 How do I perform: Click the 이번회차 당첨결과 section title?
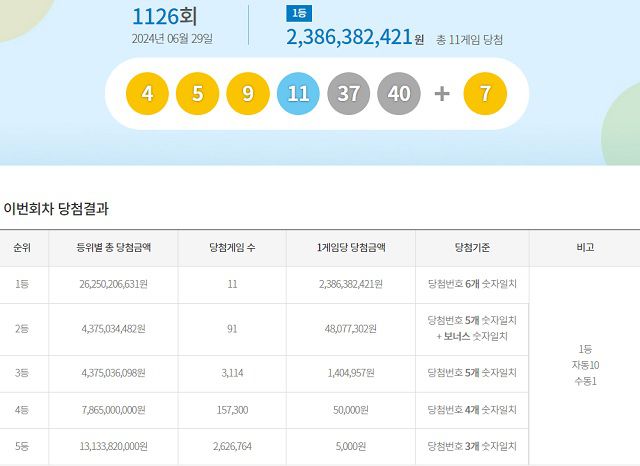coord(56,209)
